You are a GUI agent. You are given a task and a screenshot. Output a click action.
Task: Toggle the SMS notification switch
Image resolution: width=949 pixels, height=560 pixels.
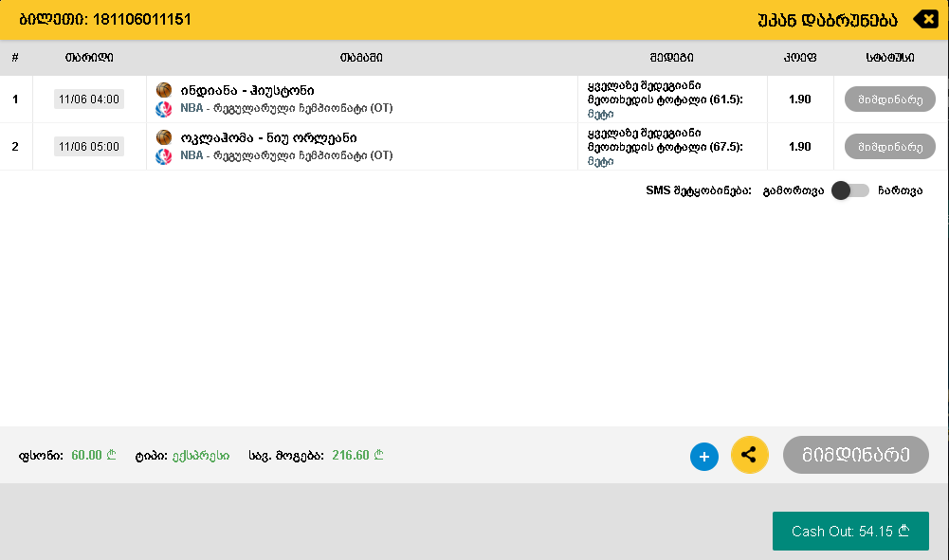[850, 190]
